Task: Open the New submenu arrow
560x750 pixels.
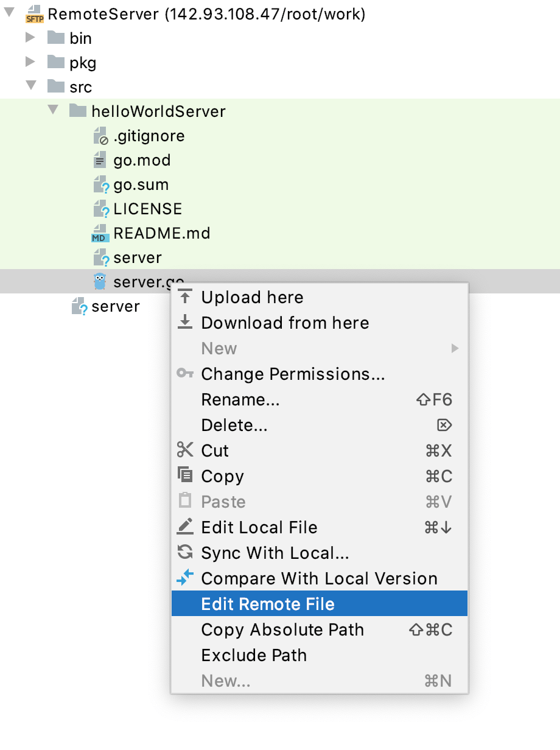Action: point(455,348)
